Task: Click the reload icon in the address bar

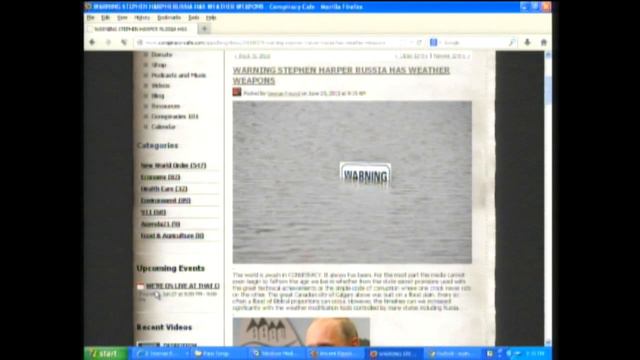Action: (419, 42)
